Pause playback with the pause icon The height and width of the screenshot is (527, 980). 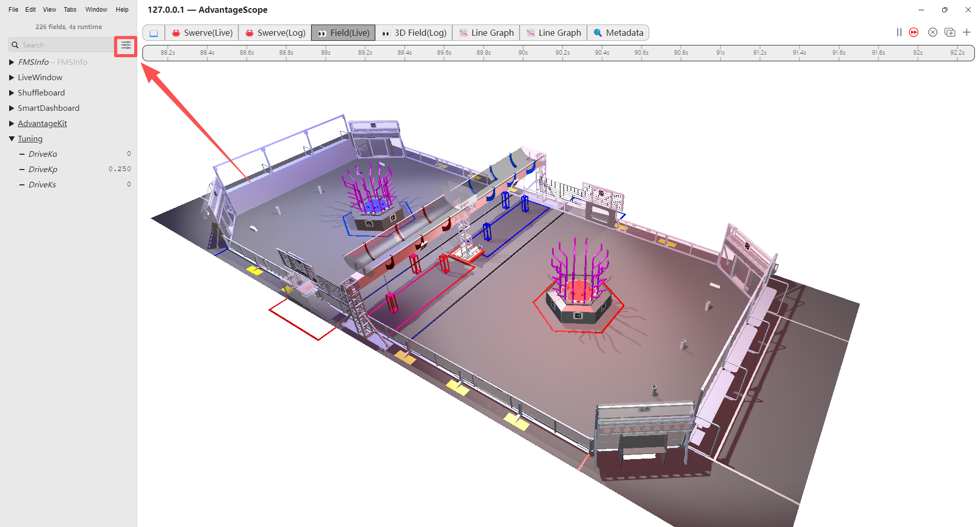(x=899, y=33)
